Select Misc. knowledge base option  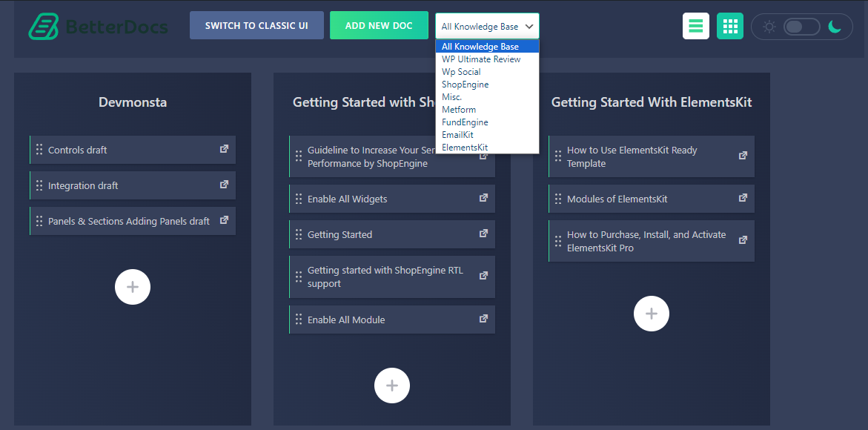487,97
